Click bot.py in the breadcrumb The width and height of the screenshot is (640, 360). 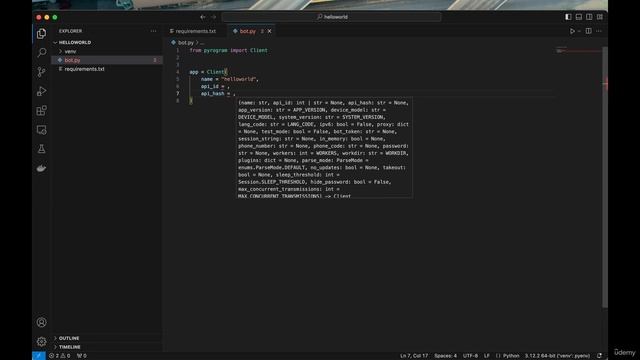[x=186, y=43]
